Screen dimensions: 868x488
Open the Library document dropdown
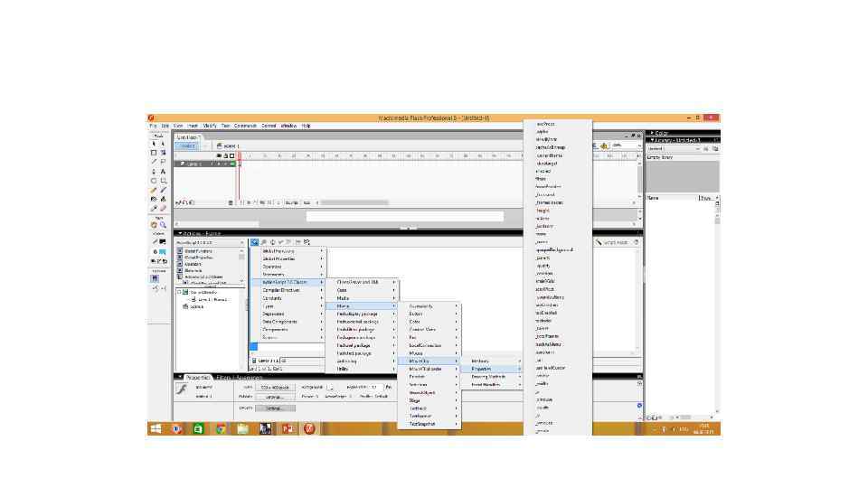(x=675, y=149)
